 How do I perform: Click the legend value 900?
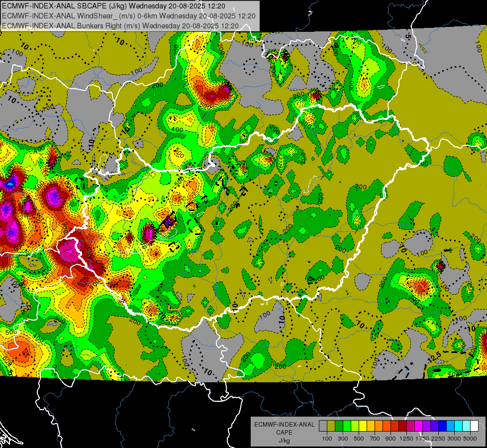click(x=390, y=439)
